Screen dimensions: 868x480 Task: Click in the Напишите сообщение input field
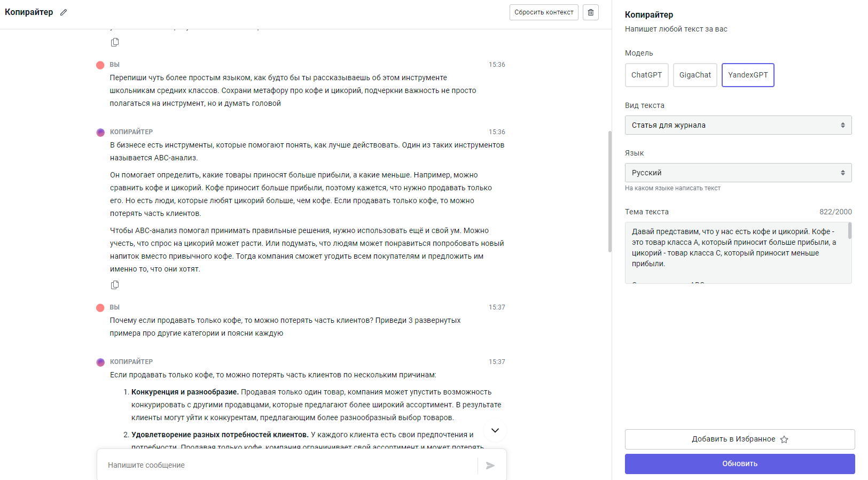click(x=288, y=466)
